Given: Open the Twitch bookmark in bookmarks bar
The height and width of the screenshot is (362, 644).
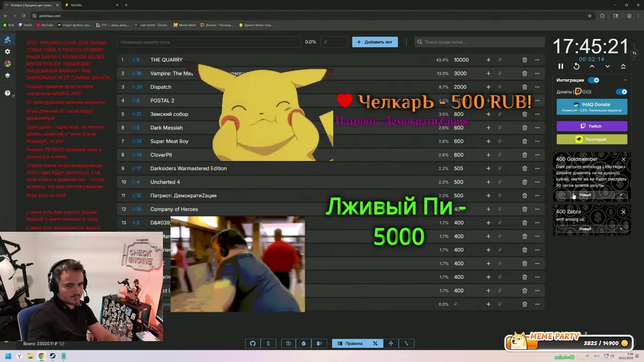Looking at the screenshot, I should [25, 25].
